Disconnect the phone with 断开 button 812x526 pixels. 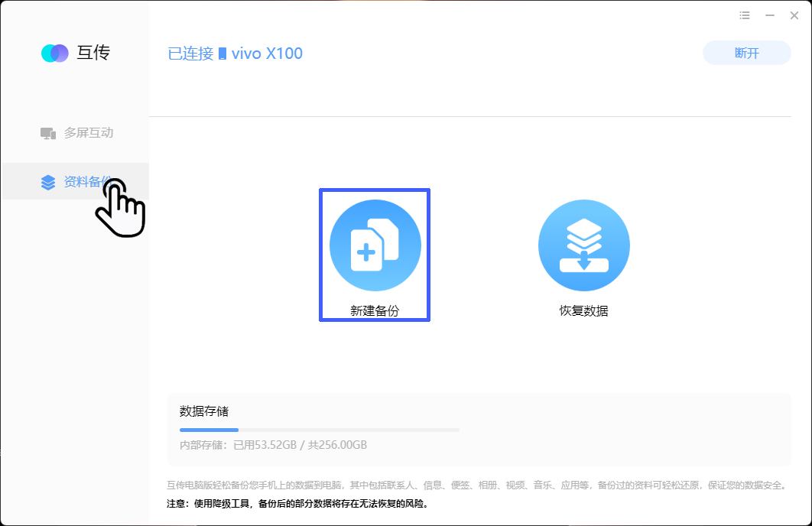click(747, 53)
